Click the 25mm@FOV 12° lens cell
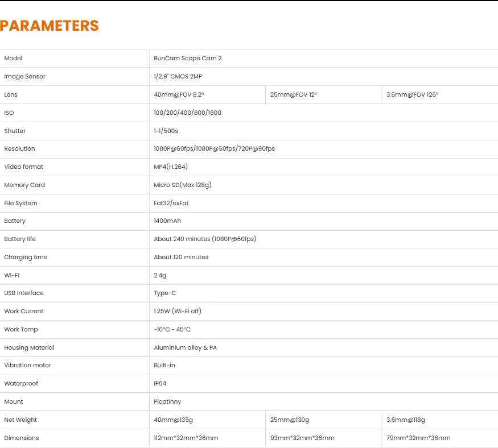The image size is (498, 448). click(294, 94)
